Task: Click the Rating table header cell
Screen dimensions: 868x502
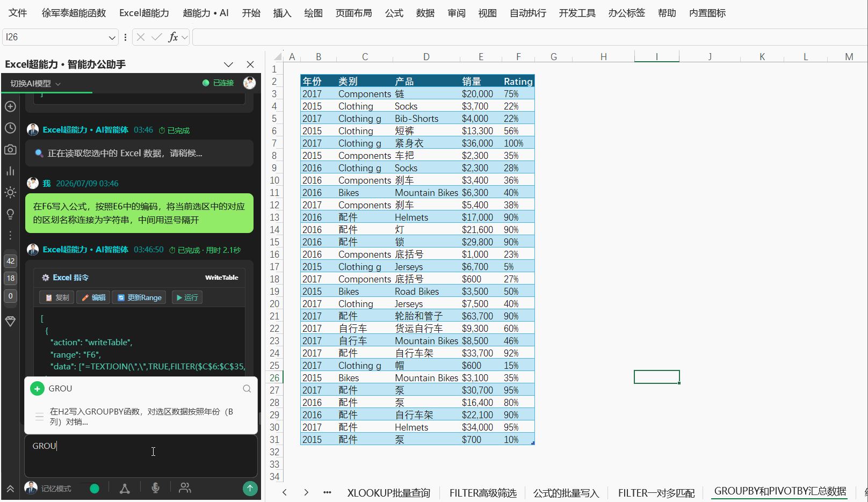Action: click(518, 82)
